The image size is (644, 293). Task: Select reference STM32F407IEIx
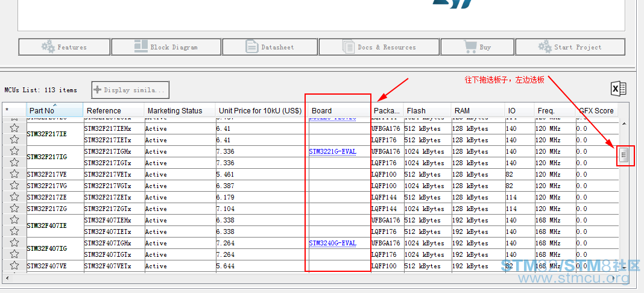tap(114, 232)
